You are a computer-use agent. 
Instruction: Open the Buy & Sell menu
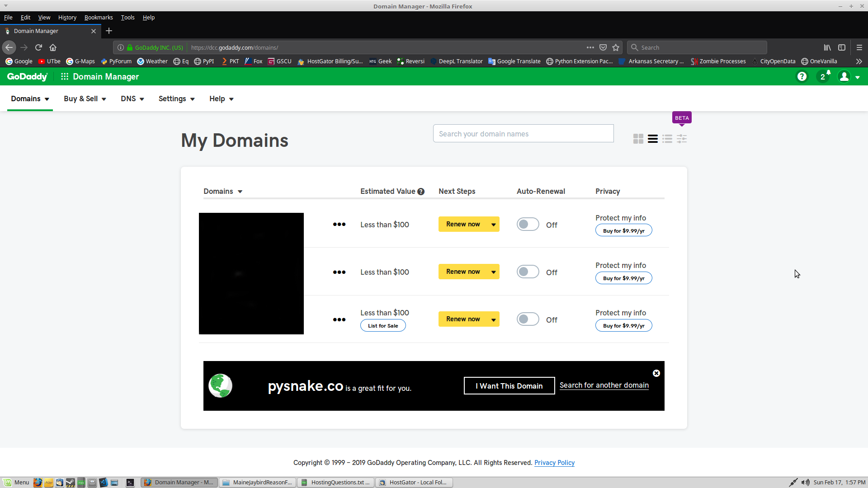coord(85,99)
